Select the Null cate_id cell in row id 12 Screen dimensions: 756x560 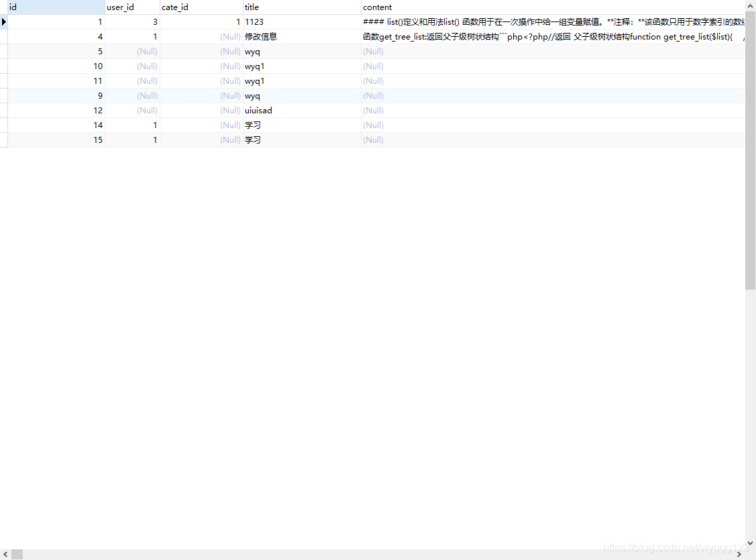pos(201,111)
